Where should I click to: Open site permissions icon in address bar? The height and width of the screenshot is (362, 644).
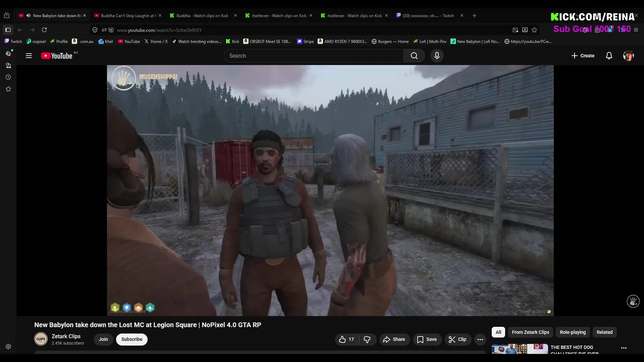pyautogui.click(x=104, y=30)
